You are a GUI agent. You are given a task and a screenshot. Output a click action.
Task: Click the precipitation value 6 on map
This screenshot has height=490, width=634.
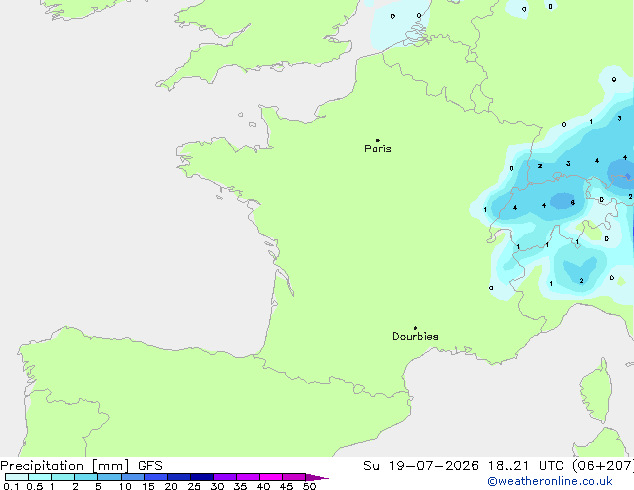(573, 203)
